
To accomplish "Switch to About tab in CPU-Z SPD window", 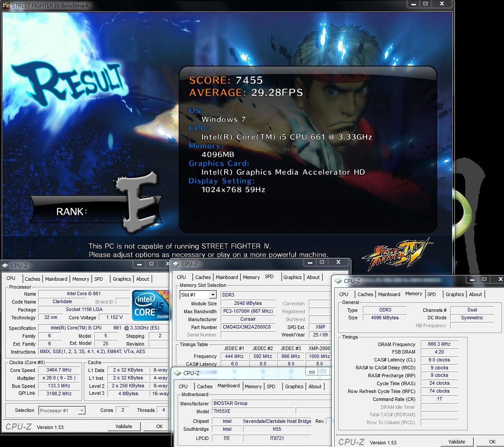I will pos(313,277).
